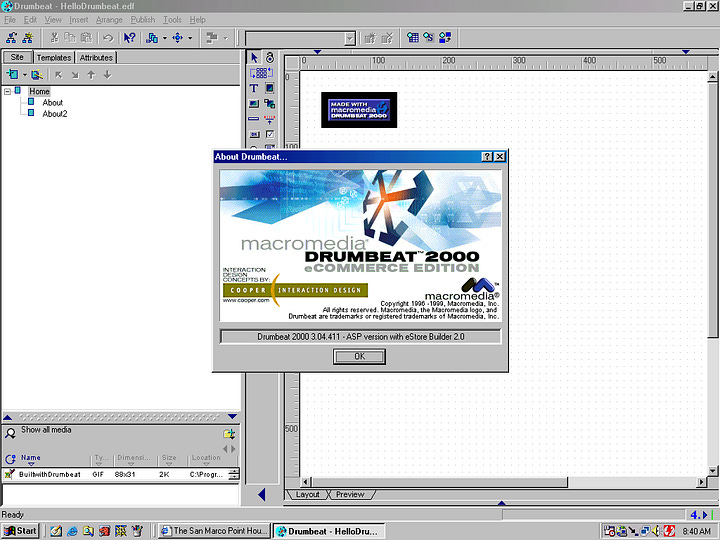The height and width of the screenshot is (540, 720).
Task: Click the right down triangle above media panel
Action: [232, 417]
